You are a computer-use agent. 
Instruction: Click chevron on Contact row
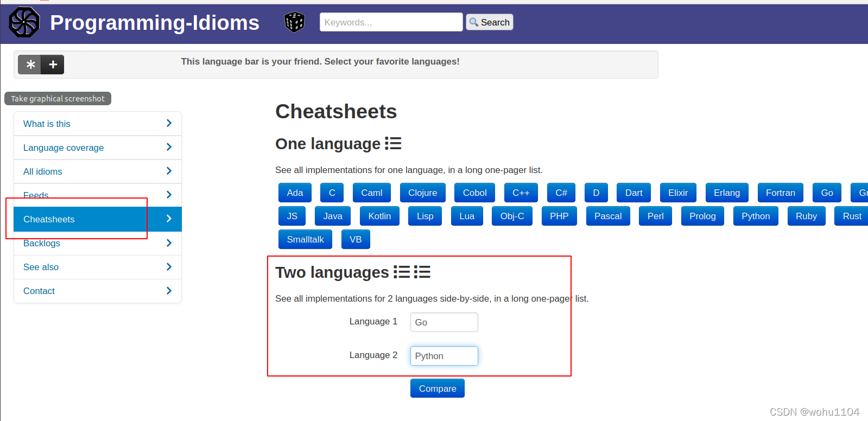169,290
